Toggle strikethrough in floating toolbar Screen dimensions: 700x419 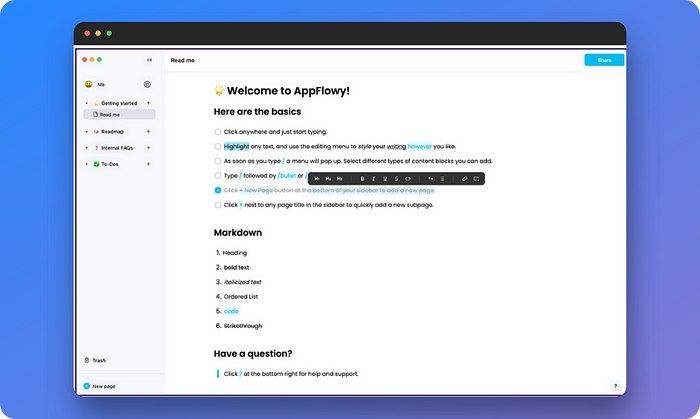396,178
